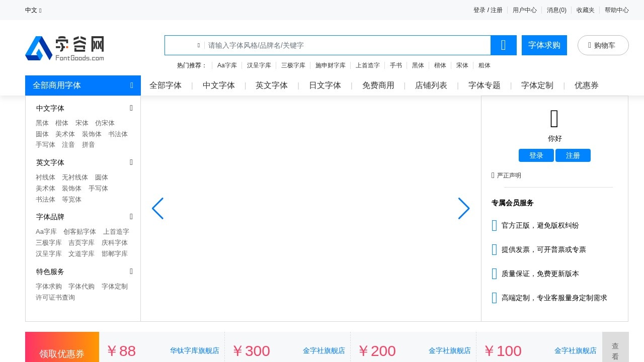Open the 优惠券 menu item
The height and width of the screenshot is (362, 644).
coord(587,85)
